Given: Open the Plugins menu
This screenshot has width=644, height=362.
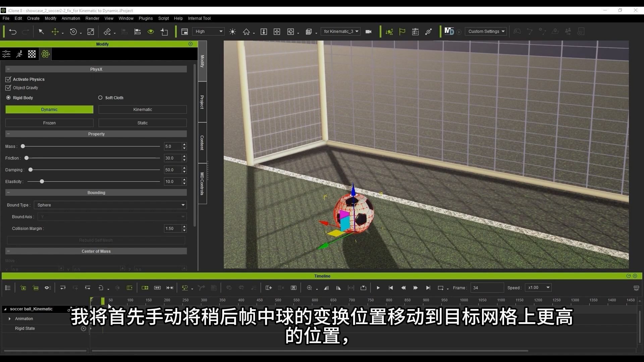Looking at the screenshot, I should [x=146, y=18].
